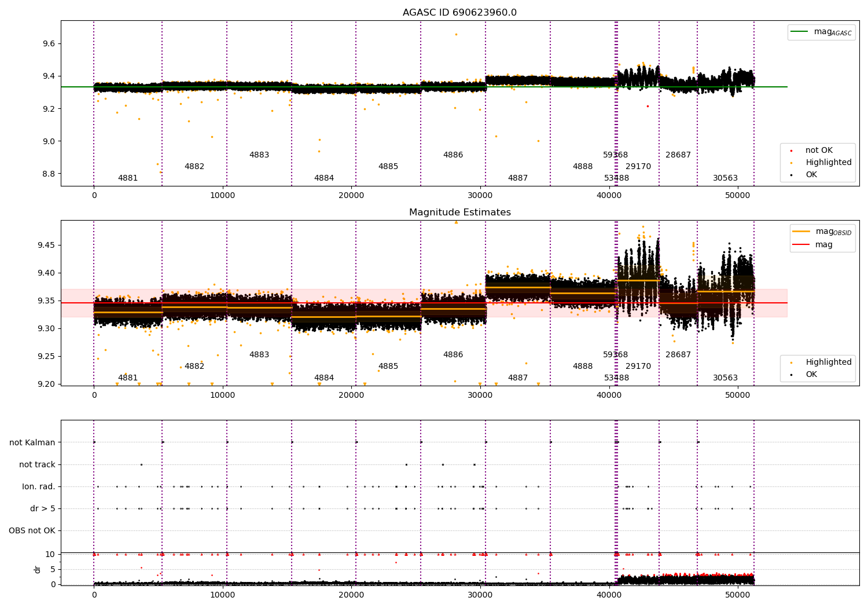Click the 9.35 tick label
Image resolution: width=868 pixels, height=608 pixels.
pyautogui.click(x=46, y=301)
